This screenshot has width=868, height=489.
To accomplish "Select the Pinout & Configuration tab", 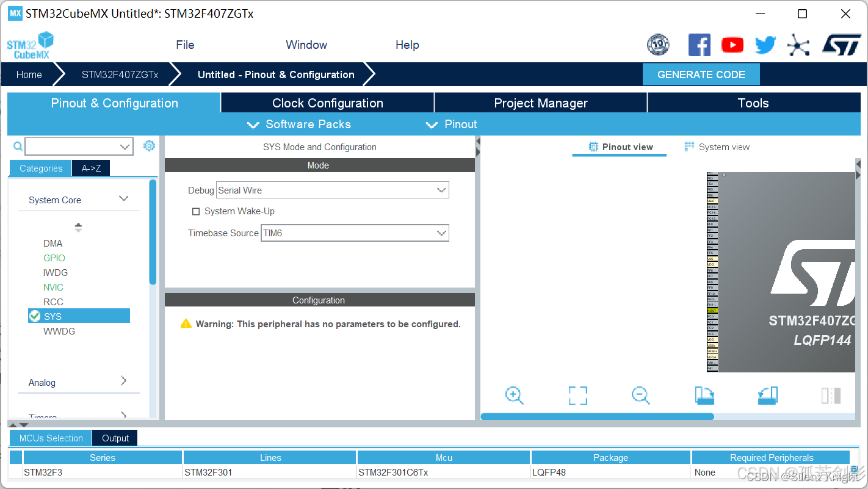I will (x=114, y=103).
